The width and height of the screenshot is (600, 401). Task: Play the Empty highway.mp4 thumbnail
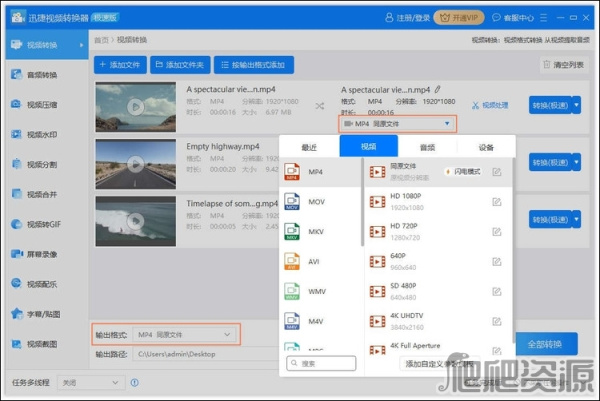click(x=136, y=164)
